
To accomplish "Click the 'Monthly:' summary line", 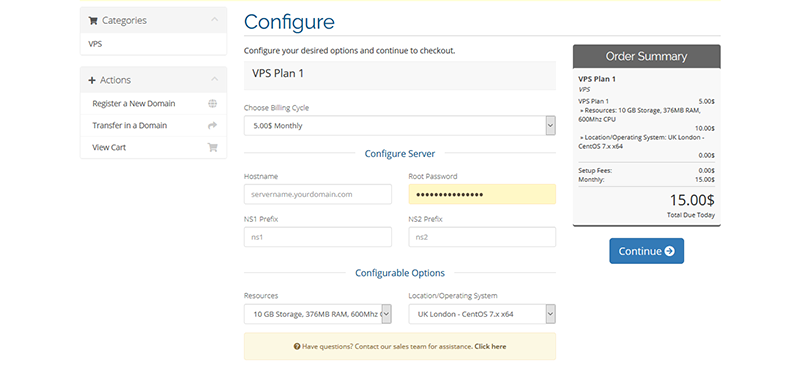I will pyautogui.click(x=646, y=180).
